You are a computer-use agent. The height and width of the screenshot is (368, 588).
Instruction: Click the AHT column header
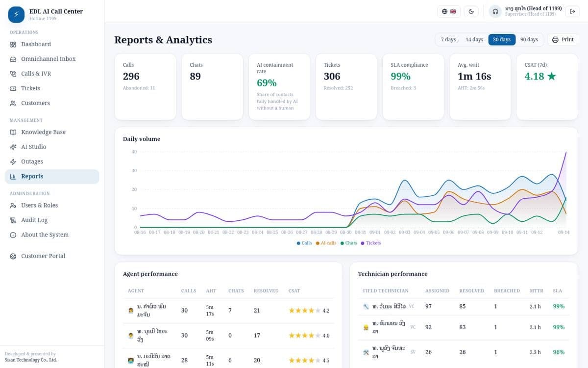pyautogui.click(x=211, y=291)
